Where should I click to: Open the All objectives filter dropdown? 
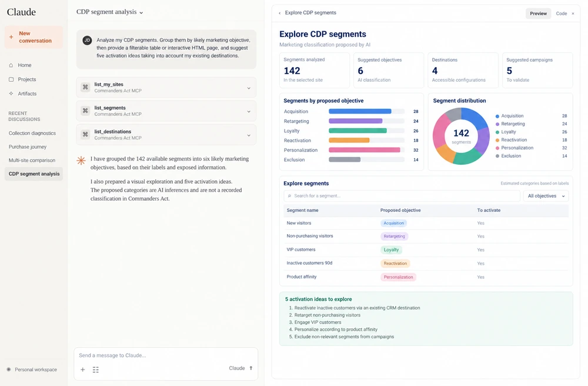(x=546, y=196)
